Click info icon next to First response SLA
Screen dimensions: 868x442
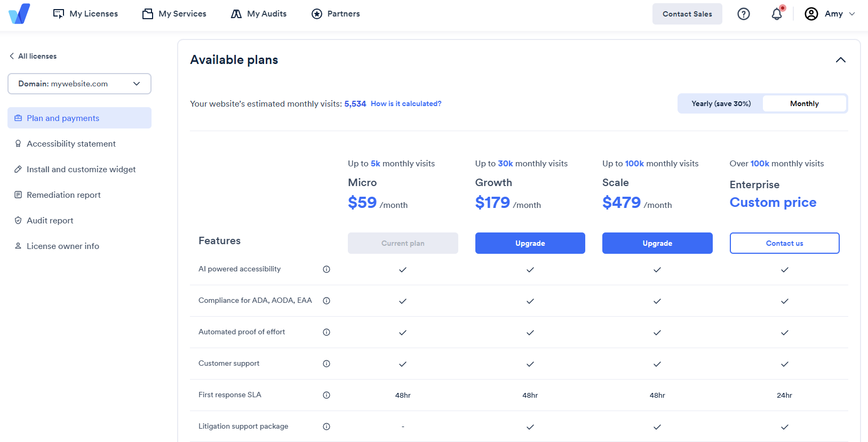coord(327,395)
